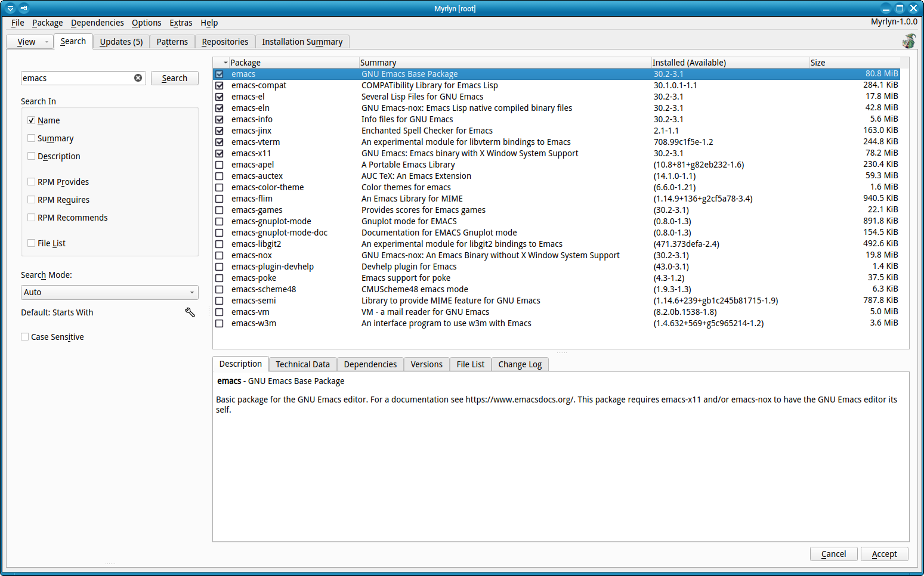Open the Search Mode Auto dropdown
The height and width of the screenshot is (576, 924).
(109, 292)
